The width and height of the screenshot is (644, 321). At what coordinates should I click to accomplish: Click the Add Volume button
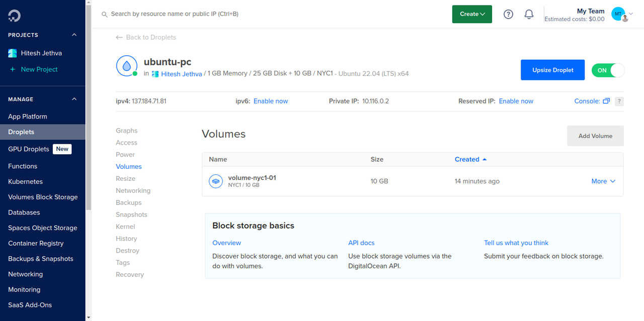(595, 136)
